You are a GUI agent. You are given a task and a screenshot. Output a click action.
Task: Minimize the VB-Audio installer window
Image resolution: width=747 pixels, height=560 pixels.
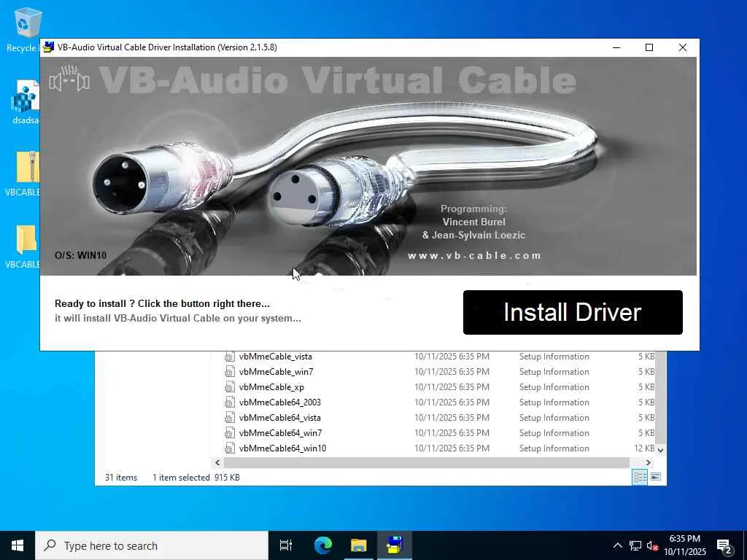click(616, 47)
